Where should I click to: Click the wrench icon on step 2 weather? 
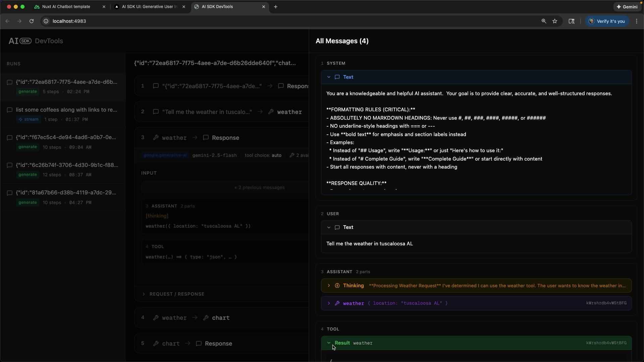pos(271,112)
